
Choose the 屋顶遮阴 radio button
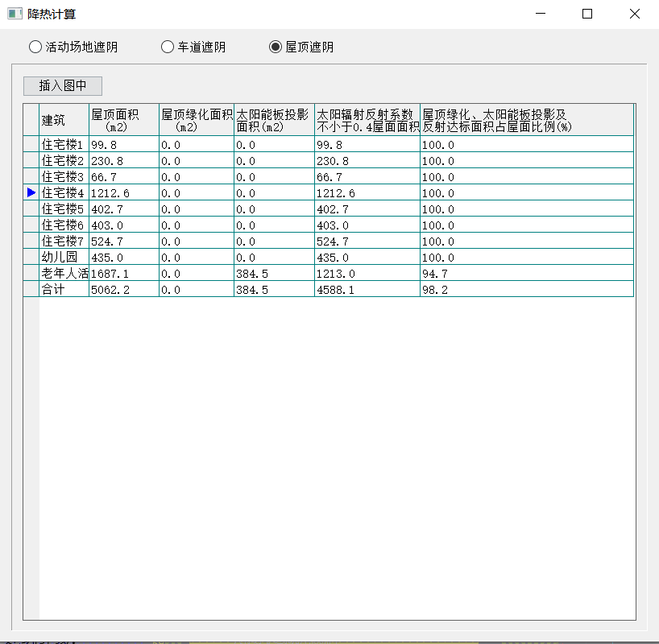(276, 47)
